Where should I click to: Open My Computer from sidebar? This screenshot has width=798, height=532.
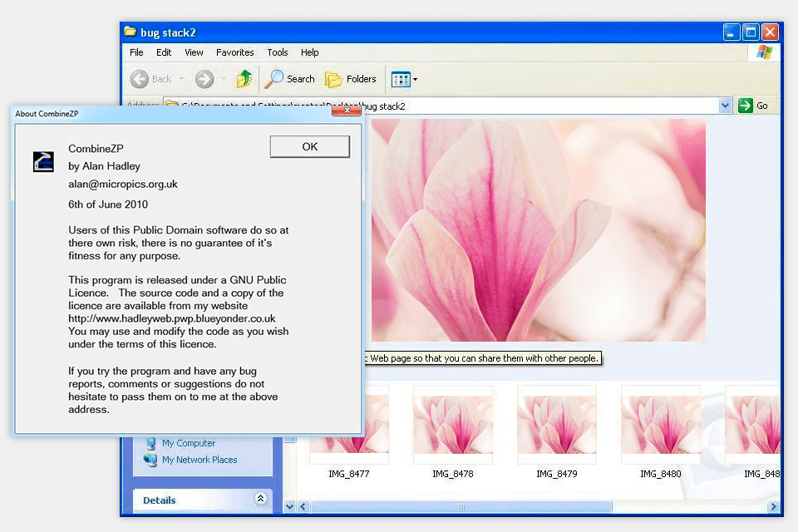point(188,443)
